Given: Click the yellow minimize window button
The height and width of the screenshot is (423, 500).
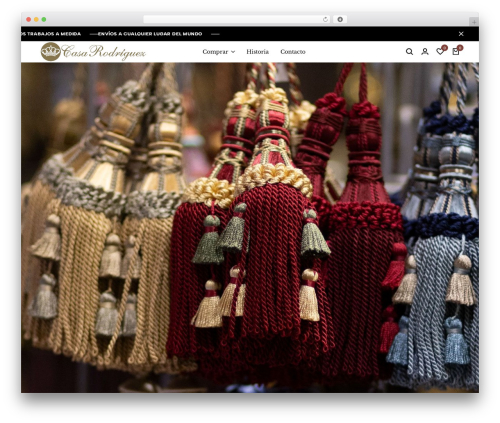Looking at the screenshot, I should (36, 19).
